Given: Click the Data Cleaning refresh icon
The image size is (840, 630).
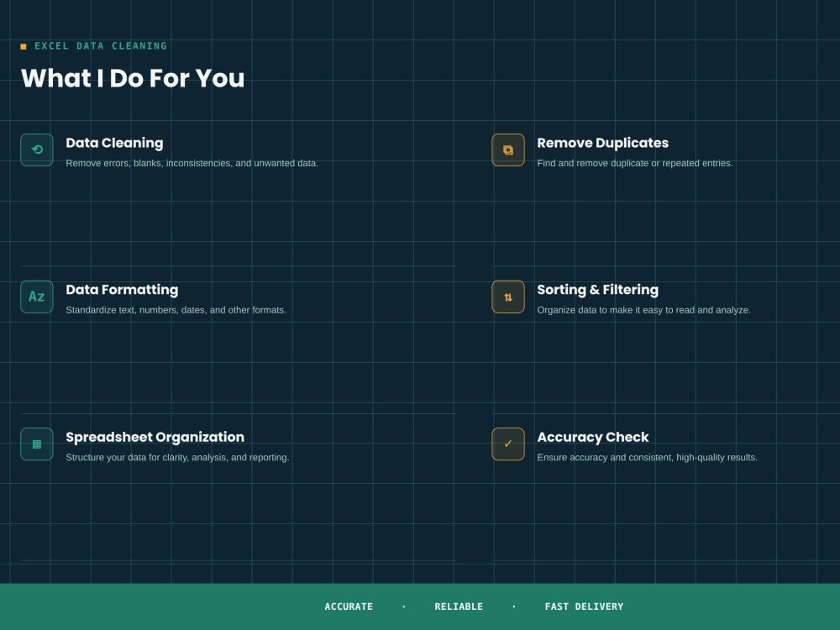Looking at the screenshot, I should click(x=37, y=150).
